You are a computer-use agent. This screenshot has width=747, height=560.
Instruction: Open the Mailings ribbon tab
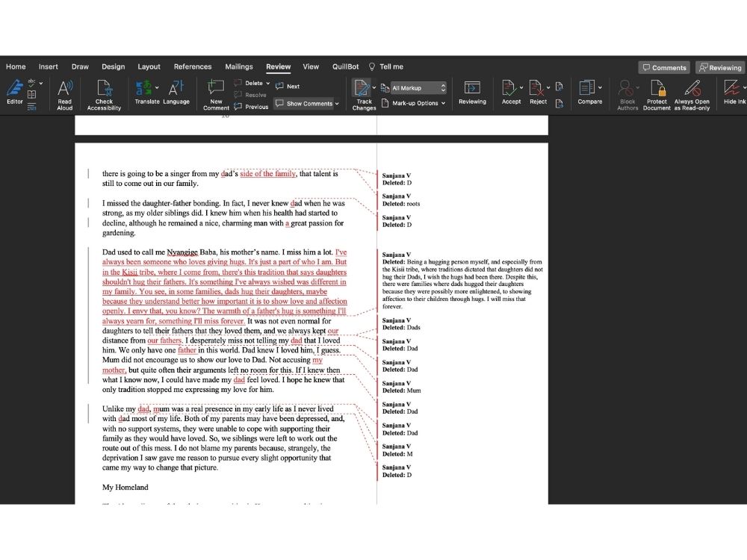pos(239,66)
